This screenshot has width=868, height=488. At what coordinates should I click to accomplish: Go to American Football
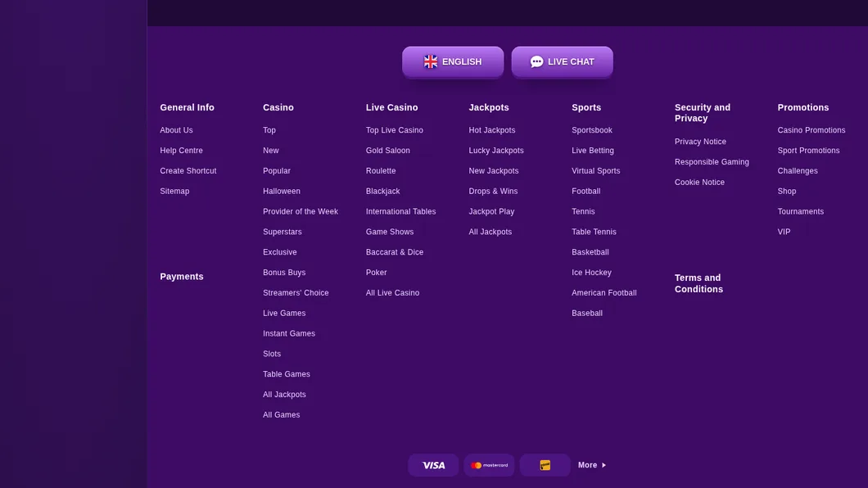point(604,292)
